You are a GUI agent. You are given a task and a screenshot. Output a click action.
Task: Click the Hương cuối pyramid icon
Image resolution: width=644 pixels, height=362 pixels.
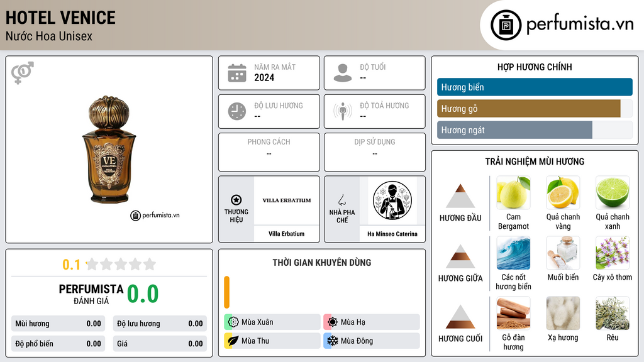(x=460, y=317)
